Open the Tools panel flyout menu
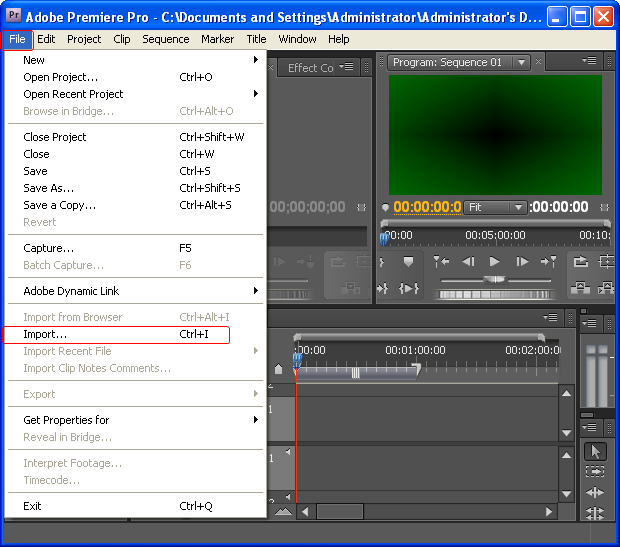The height and width of the screenshot is (547, 620). (x=589, y=427)
